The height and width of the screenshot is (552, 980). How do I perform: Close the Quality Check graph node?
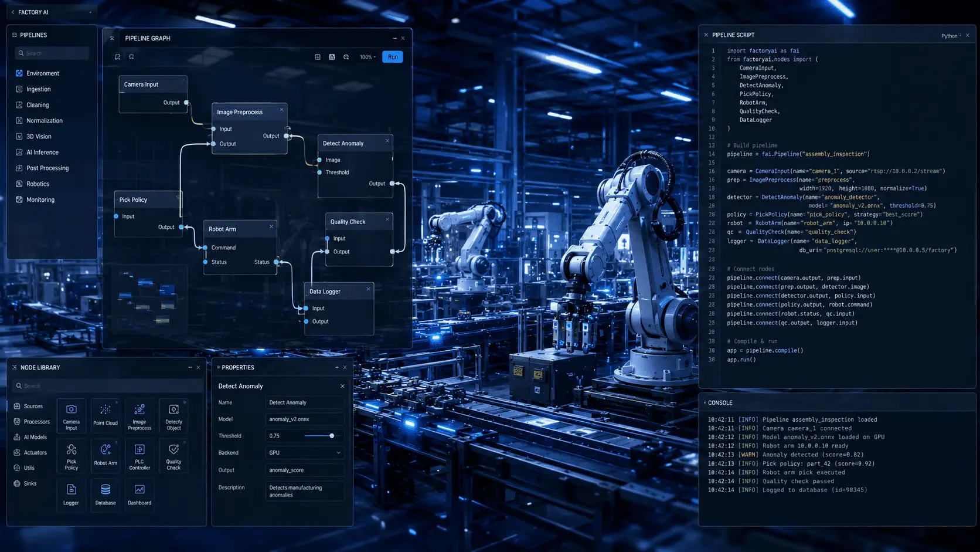pyautogui.click(x=387, y=219)
